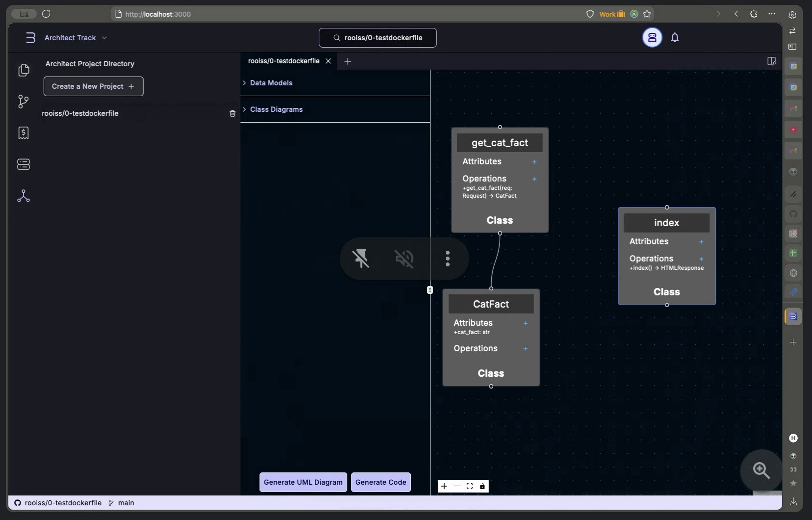The image size is (812, 520).
Task: Add operation to index class
Action: 701,259
